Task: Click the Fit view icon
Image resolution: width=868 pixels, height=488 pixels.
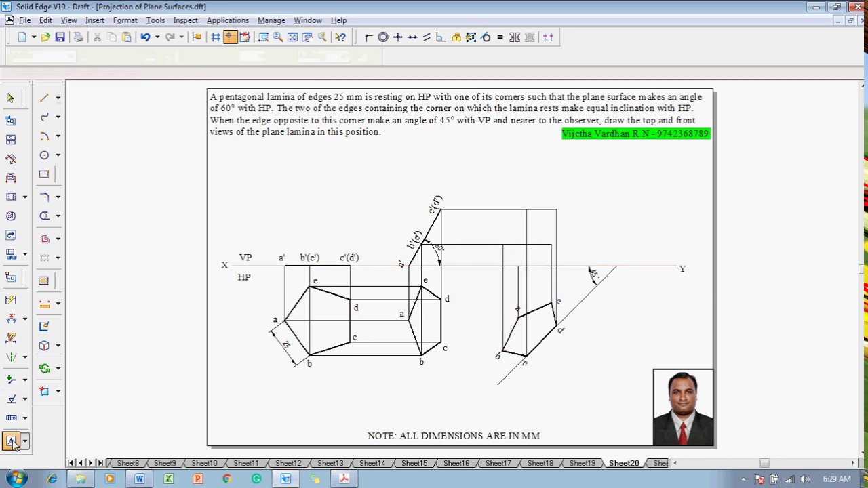Action: 293,37
